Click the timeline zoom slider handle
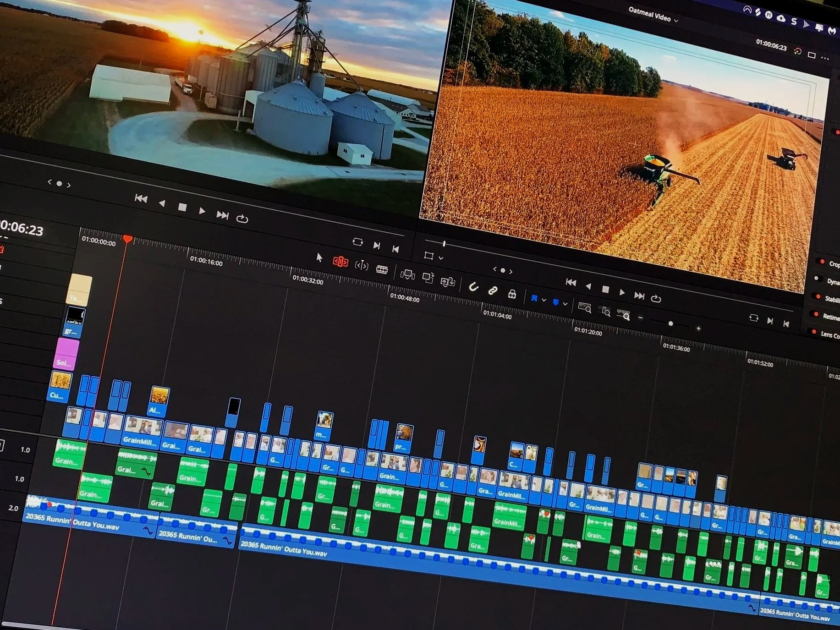This screenshot has height=630, width=840. (671, 323)
